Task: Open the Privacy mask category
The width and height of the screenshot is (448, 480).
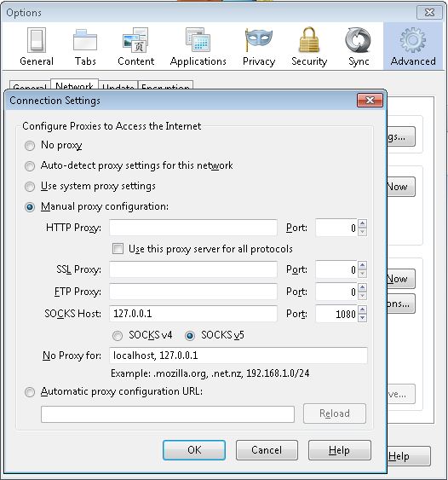Action: (259, 47)
